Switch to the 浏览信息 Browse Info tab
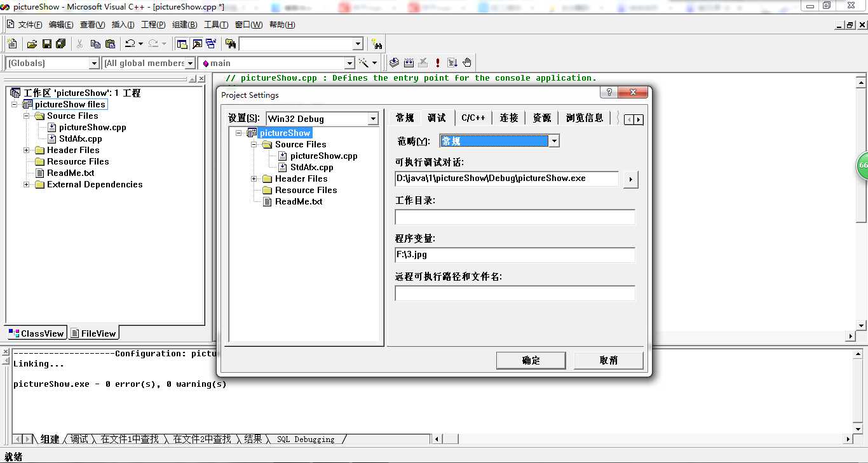This screenshot has height=463, width=868. click(x=585, y=118)
